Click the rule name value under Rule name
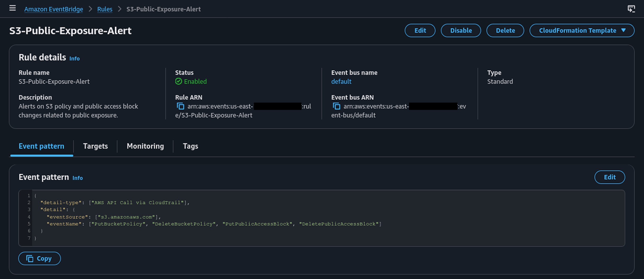The width and height of the screenshot is (644, 279). point(54,81)
